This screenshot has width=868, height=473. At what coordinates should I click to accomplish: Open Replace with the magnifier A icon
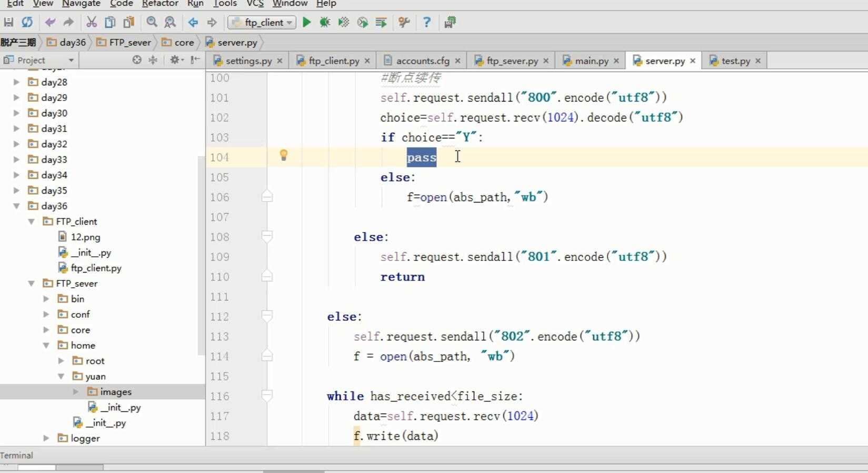(170, 22)
